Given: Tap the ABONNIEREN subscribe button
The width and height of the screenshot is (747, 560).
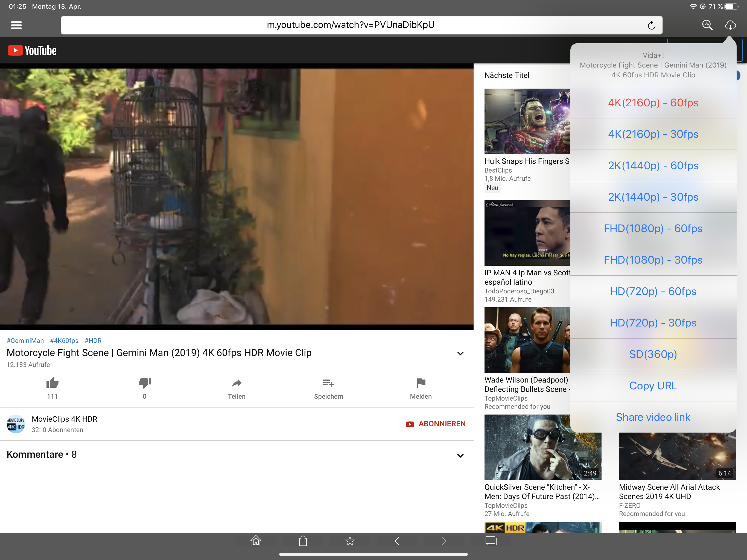Looking at the screenshot, I should [436, 424].
